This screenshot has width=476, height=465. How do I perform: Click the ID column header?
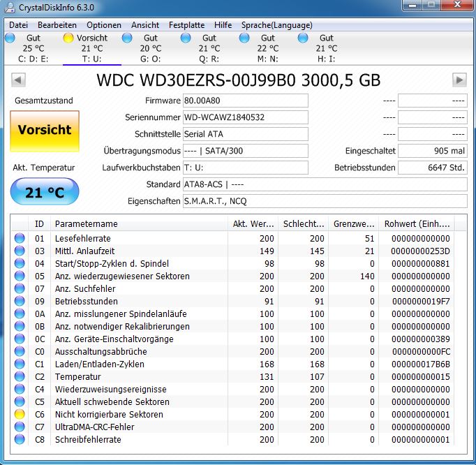coord(39,224)
